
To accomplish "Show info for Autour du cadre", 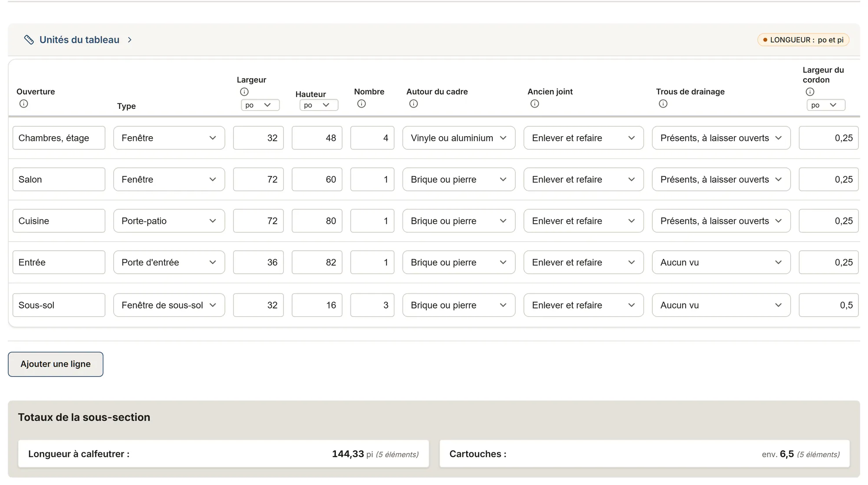I will coord(414,104).
